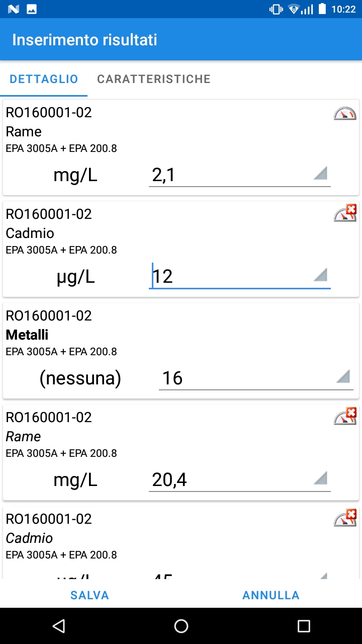Open recent apps square button
Viewport: 362px width, 644px height.
point(304,626)
